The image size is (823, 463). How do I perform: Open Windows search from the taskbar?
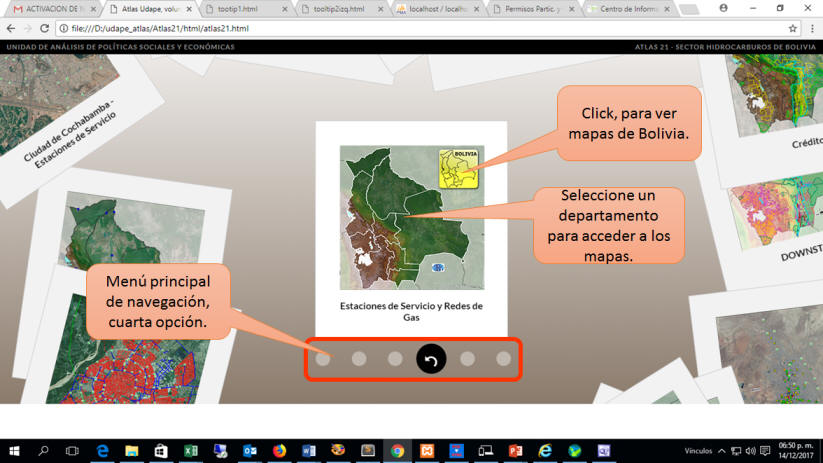click(43, 451)
